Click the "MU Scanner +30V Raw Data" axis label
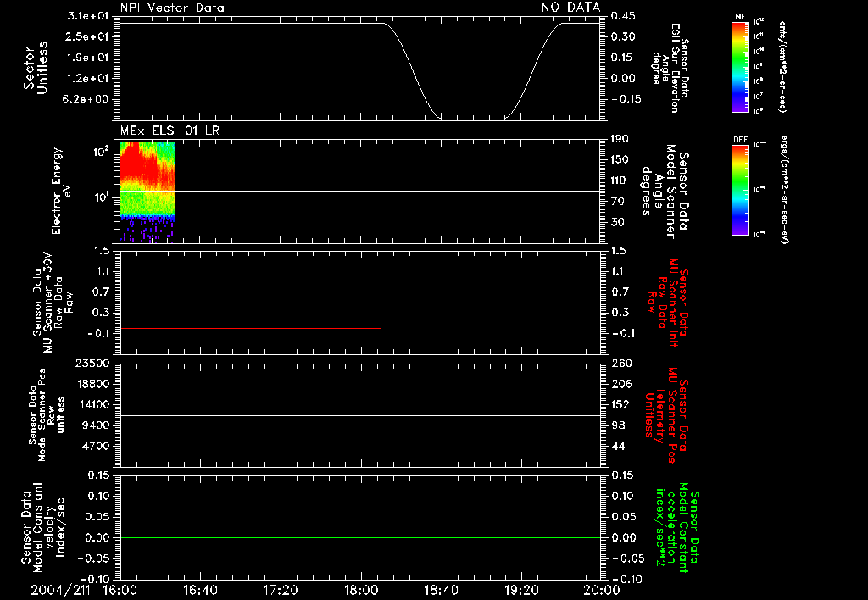868x600 pixels. (x=53, y=303)
